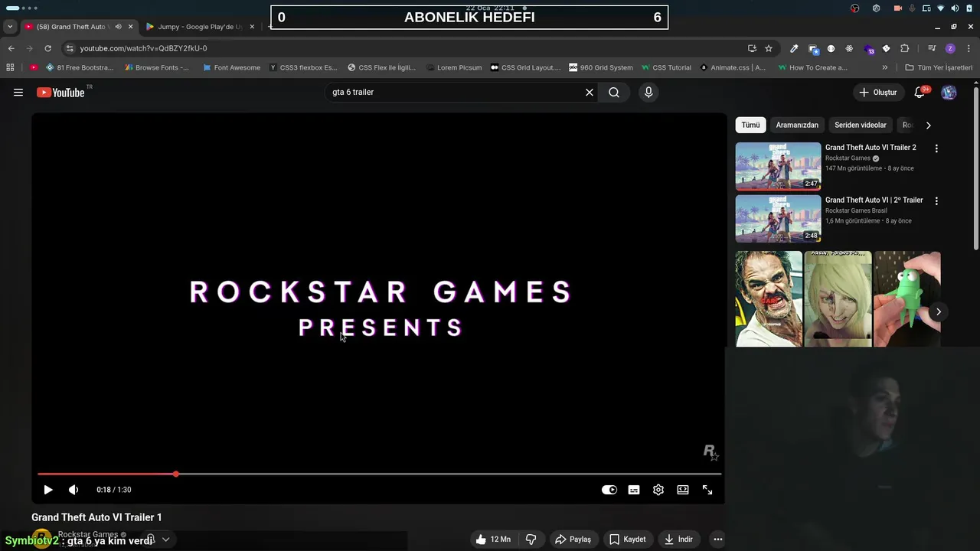Show next filter chips with the arrow

pos(928,125)
